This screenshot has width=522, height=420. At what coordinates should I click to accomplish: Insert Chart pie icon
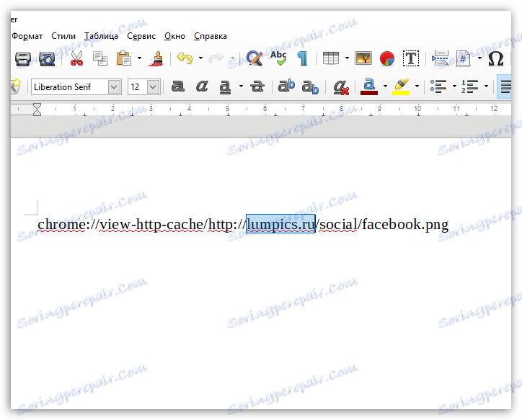(387, 58)
